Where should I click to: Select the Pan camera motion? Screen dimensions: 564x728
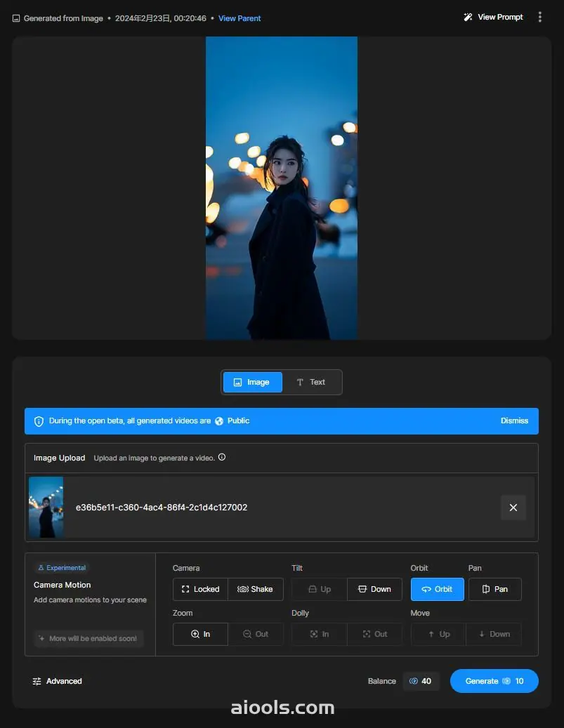click(494, 589)
